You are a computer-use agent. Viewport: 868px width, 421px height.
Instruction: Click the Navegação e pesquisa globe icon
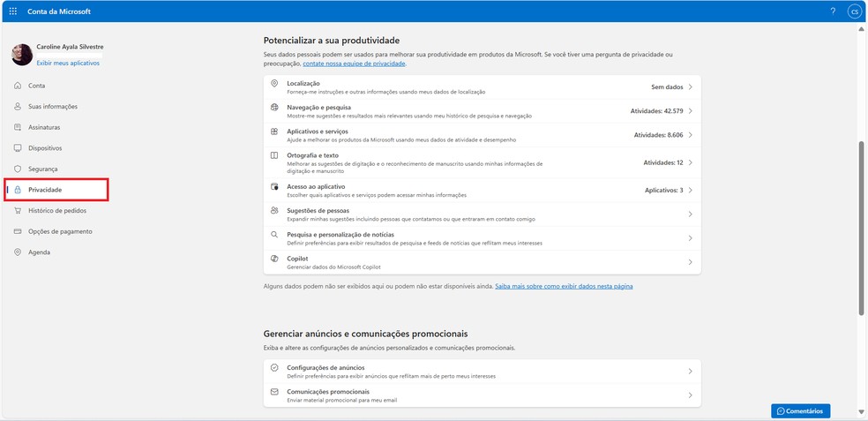pos(274,108)
